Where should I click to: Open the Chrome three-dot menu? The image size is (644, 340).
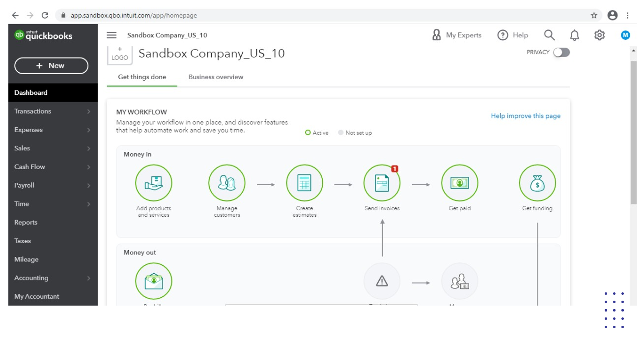pyautogui.click(x=628, y=15)
